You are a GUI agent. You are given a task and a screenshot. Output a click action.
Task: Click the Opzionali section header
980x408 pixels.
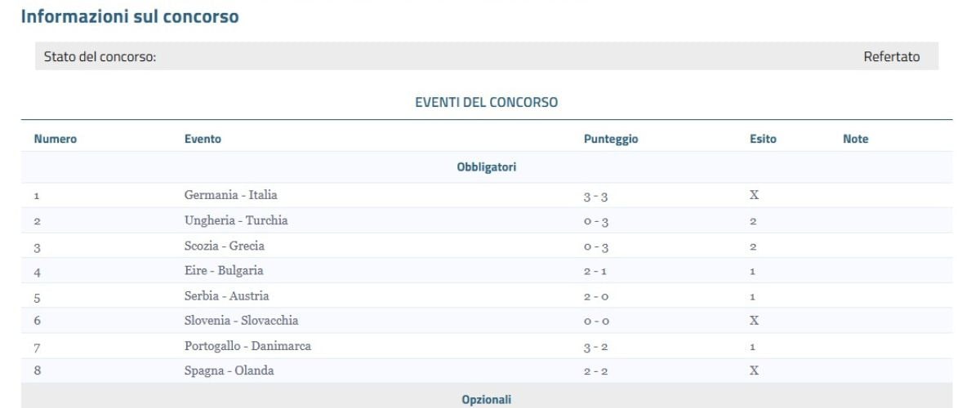click(487, 399)
